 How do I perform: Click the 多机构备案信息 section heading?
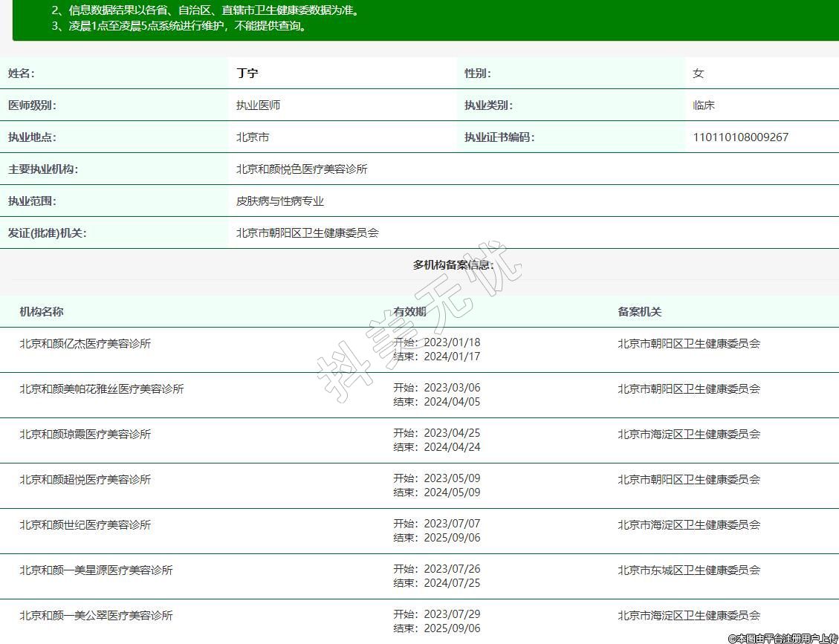click(453, 265)
